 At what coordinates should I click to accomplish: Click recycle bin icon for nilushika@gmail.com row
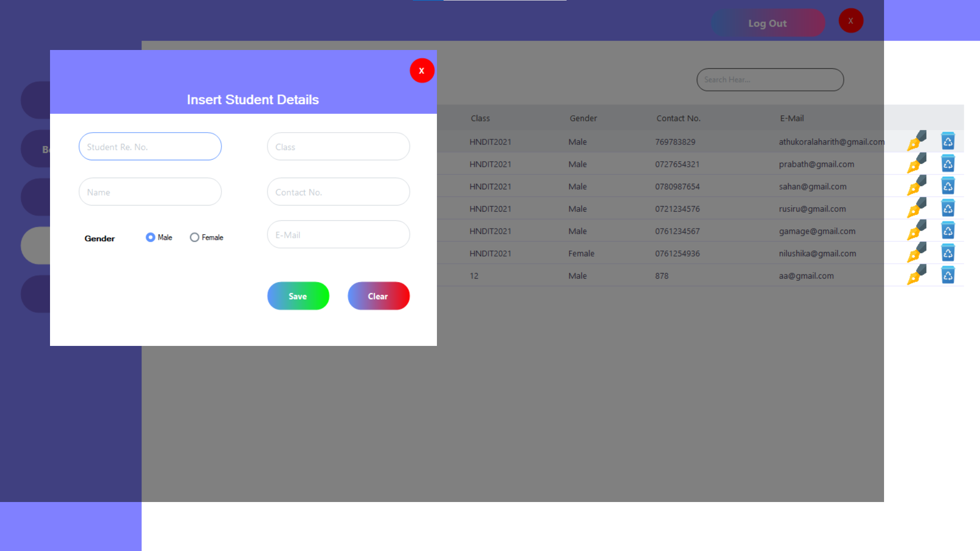pos(948,253)
